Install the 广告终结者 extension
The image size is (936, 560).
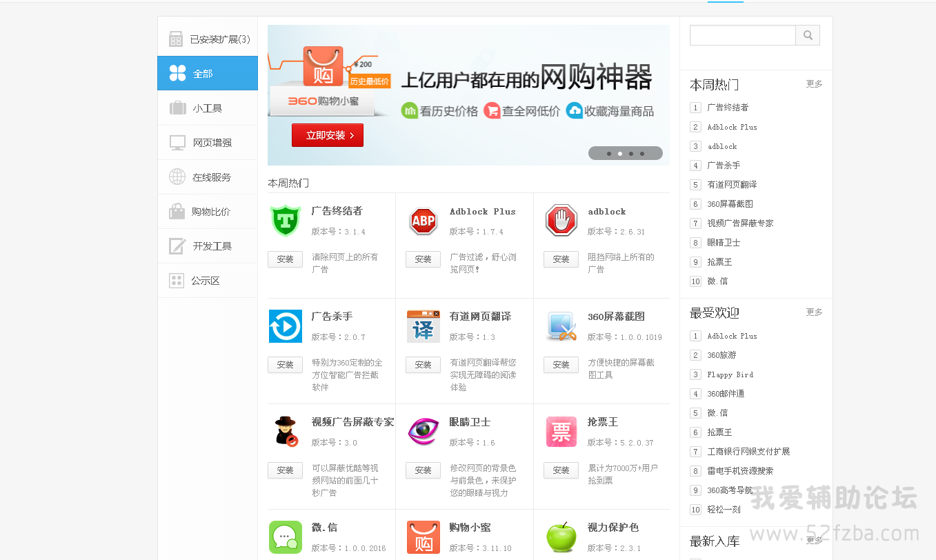[285, 259]
